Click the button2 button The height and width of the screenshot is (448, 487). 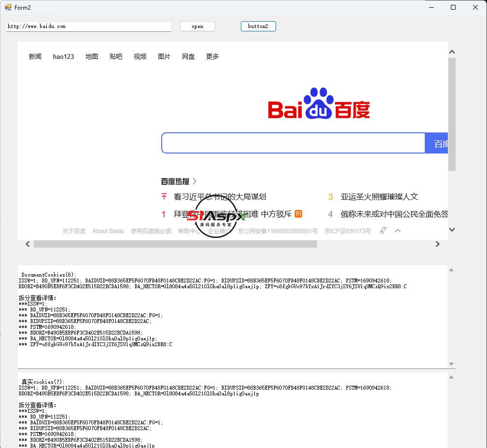point(258,27)
